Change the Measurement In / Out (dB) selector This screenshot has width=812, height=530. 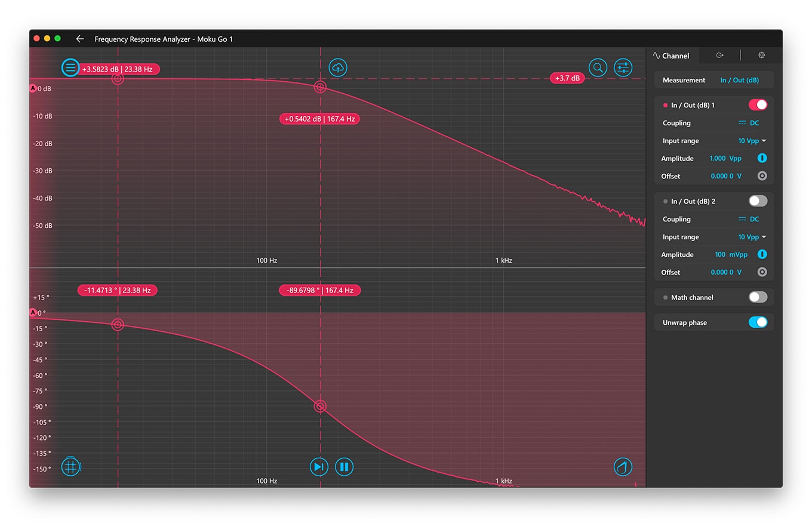point(739,80)
